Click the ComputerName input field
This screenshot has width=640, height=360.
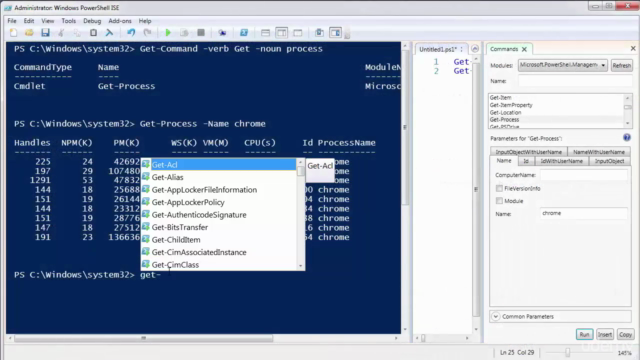584,175
